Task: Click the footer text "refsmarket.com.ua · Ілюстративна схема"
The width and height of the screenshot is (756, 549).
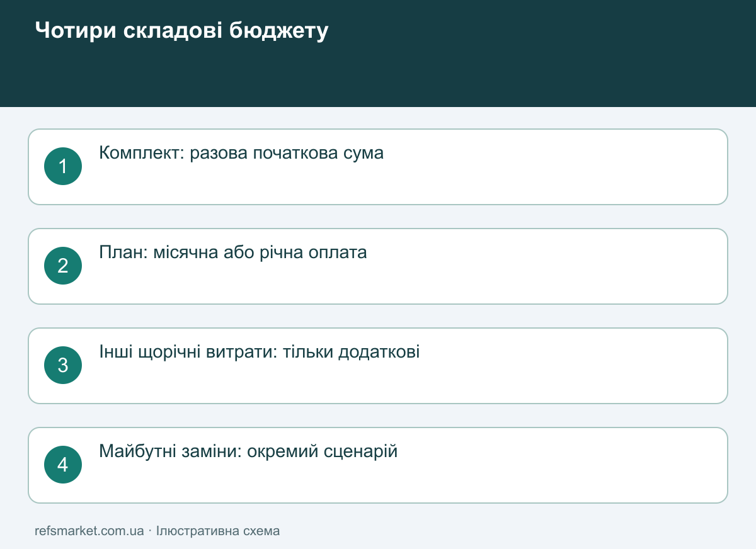Action: tap(157, 531)
